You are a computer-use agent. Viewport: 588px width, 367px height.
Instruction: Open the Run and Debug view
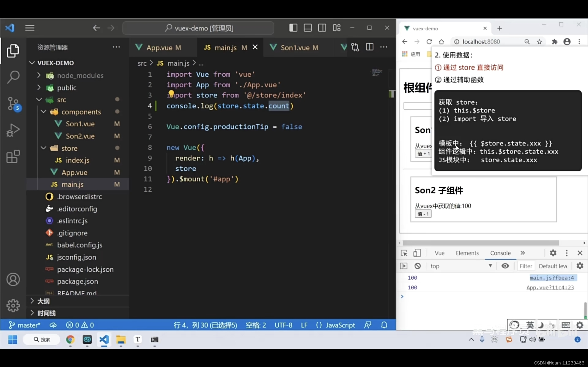[13, 130]
